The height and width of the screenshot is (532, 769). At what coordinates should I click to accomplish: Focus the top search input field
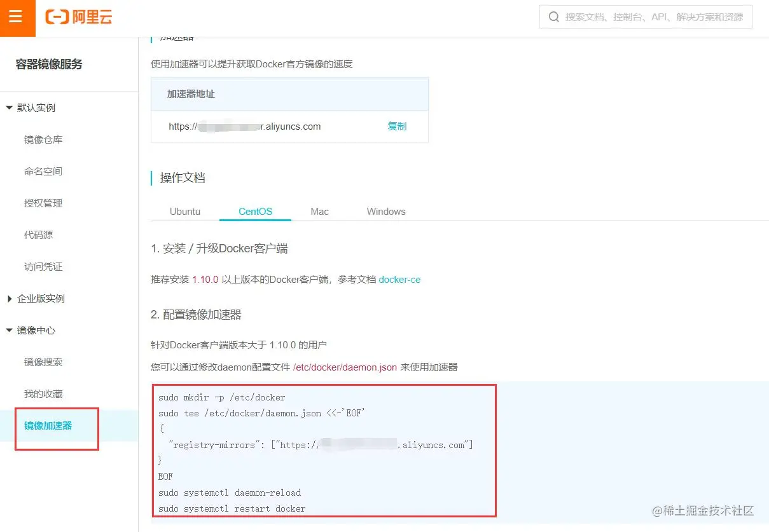(646, 17)
